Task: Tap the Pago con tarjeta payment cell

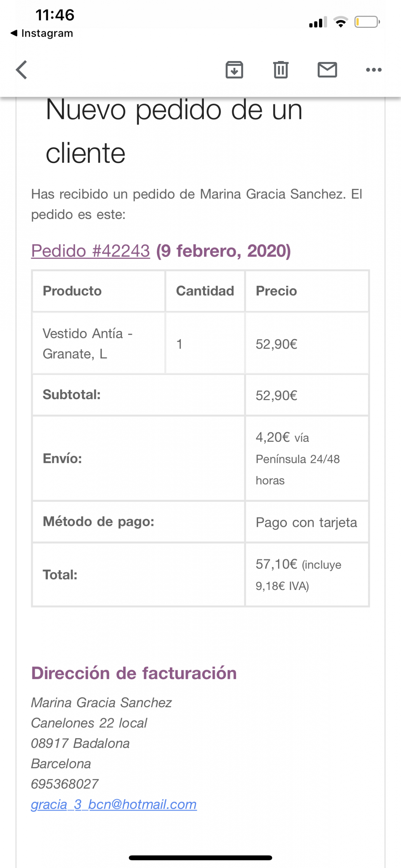Action: tap(306, 522)
